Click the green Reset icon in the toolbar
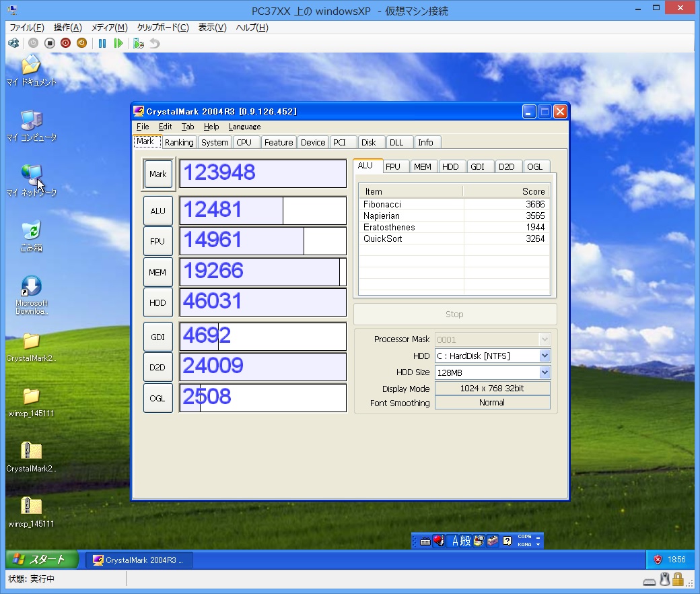This screenshot has height=594, width=700. (x=118, y=43)
